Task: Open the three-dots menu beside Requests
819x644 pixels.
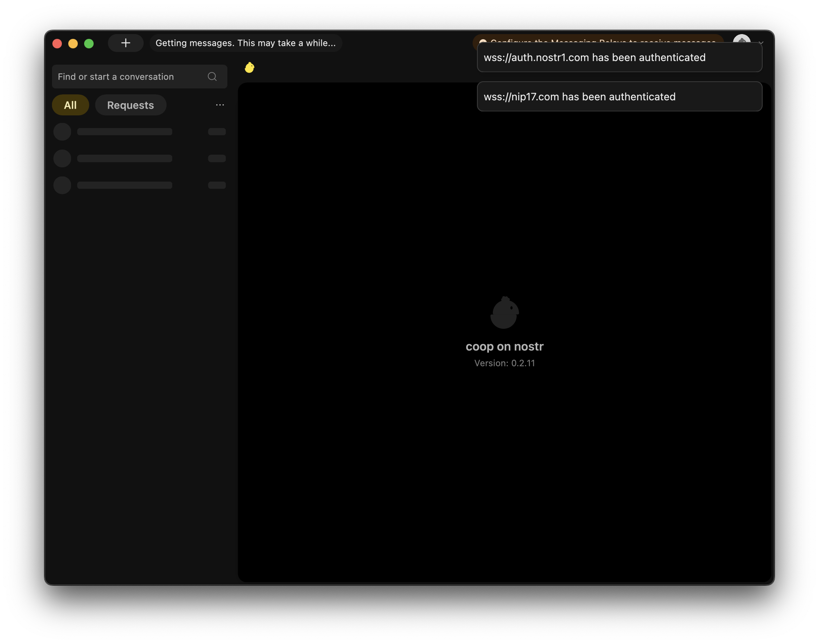Action: [x=220, y=105]
